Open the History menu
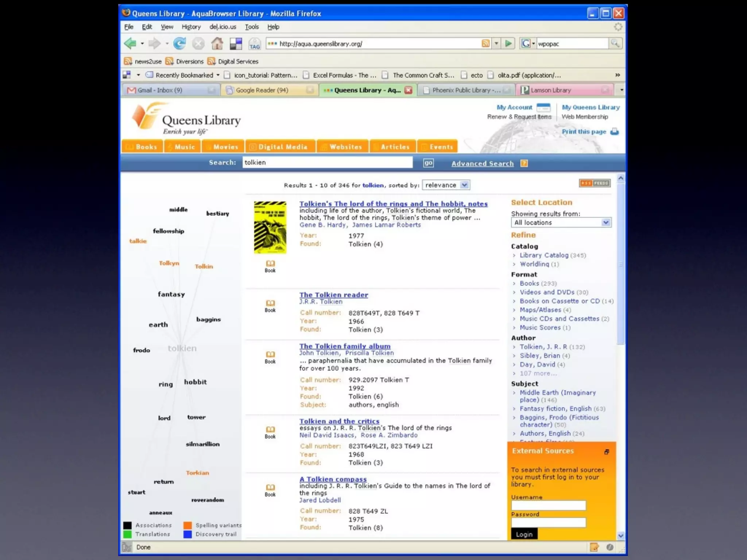The height and width of the screenshot is (560, 747). click(x=191, y=27)
